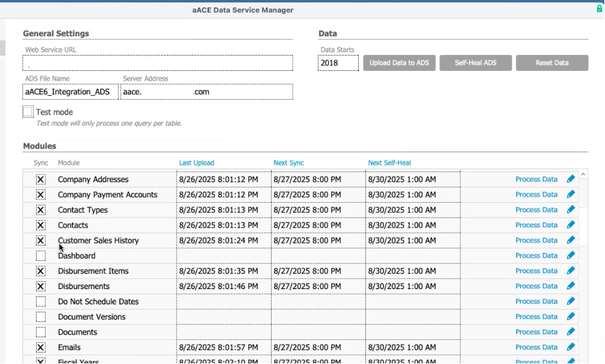This screenshot has width=605, height=364.
Task: Click Process Data for Dashboard
Action: 536,255
